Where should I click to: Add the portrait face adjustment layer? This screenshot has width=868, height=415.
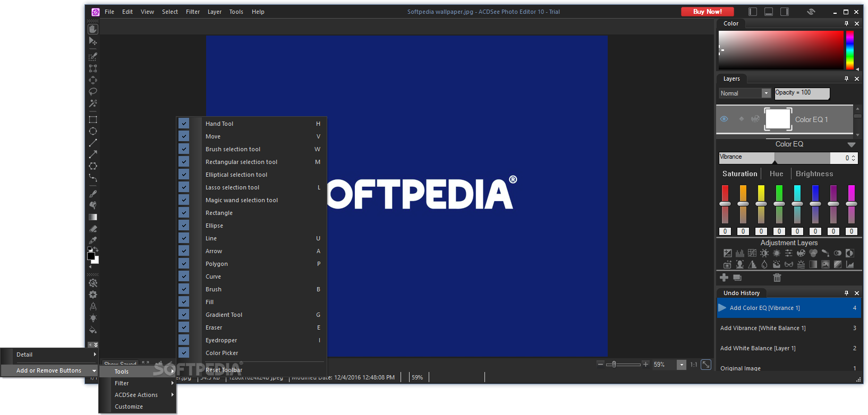point(740,264)
